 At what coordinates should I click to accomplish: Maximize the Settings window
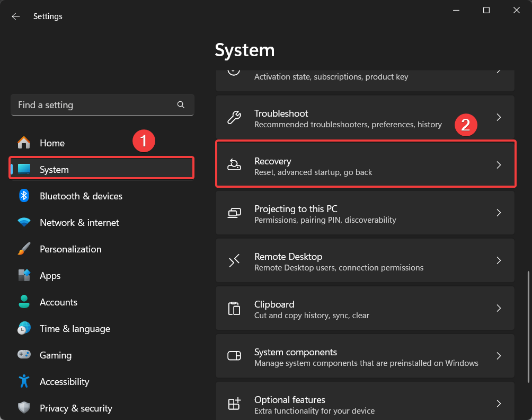tap(486, 10)
